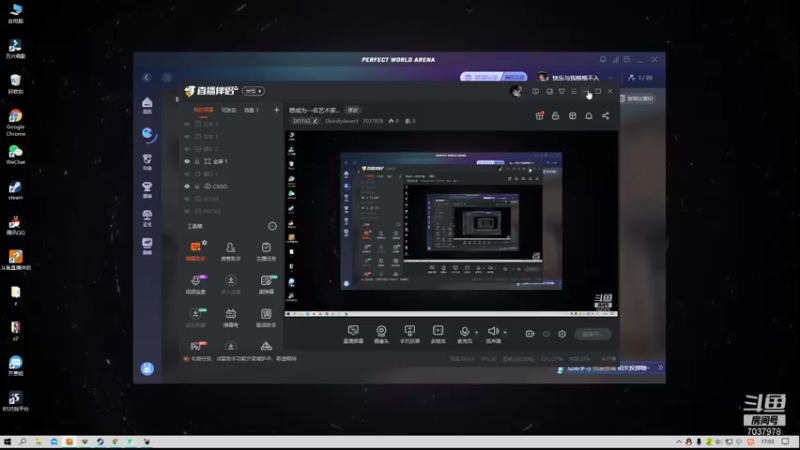Show the SCUM source via eye icon
Viewport: 800px width, 450px height.
pyautogui.click(x=187, y=199)
